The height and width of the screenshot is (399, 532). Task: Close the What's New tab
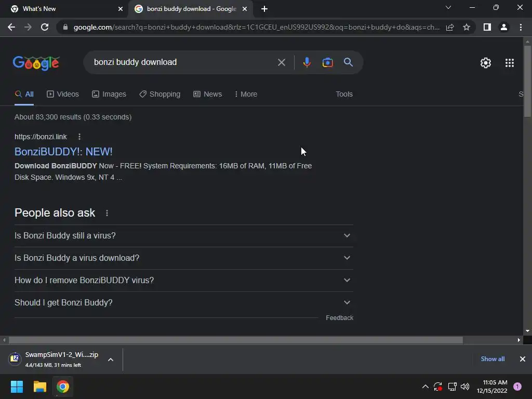coord(121,9)
